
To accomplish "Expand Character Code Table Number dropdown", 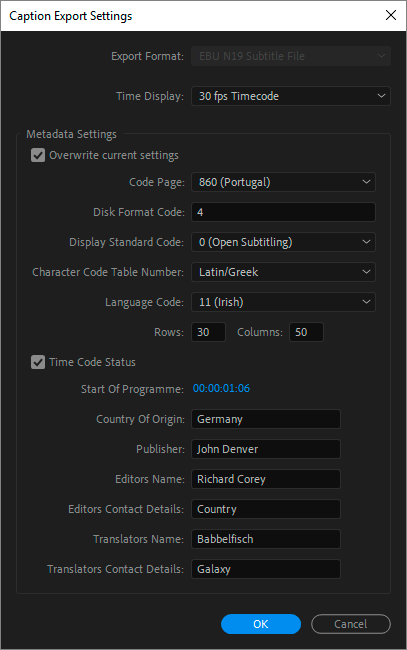I will 283,272.
